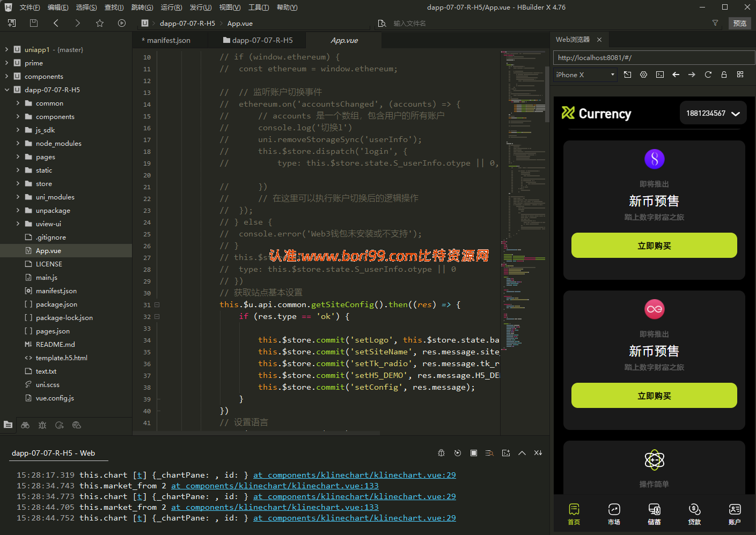Click the rerun icon in console toolbar
Image resolution: width=756 pixels, height=535 pixels.
[x=458, y=453]
